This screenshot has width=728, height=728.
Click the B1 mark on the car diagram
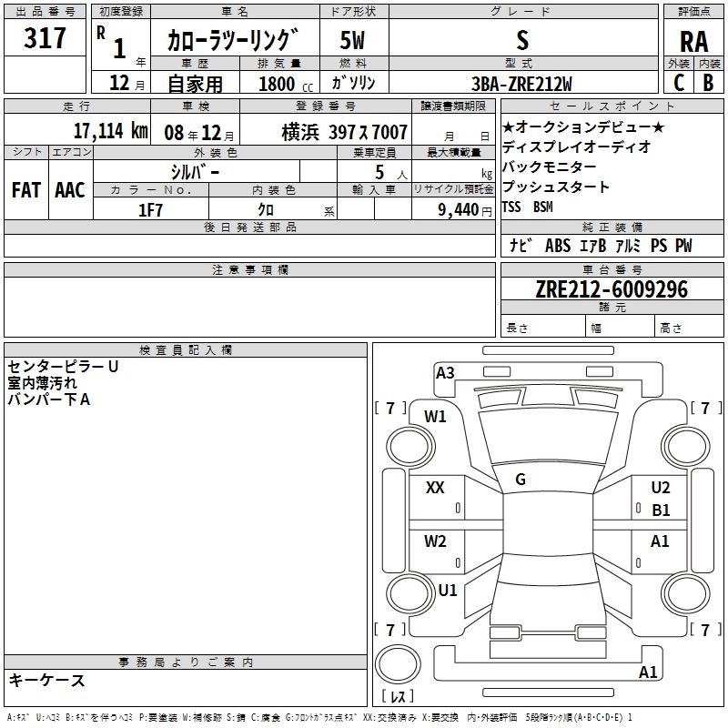tap(660, 510)
